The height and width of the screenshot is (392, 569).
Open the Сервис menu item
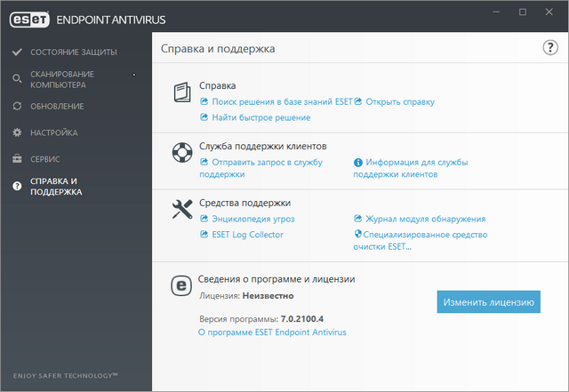pos(45,159)
